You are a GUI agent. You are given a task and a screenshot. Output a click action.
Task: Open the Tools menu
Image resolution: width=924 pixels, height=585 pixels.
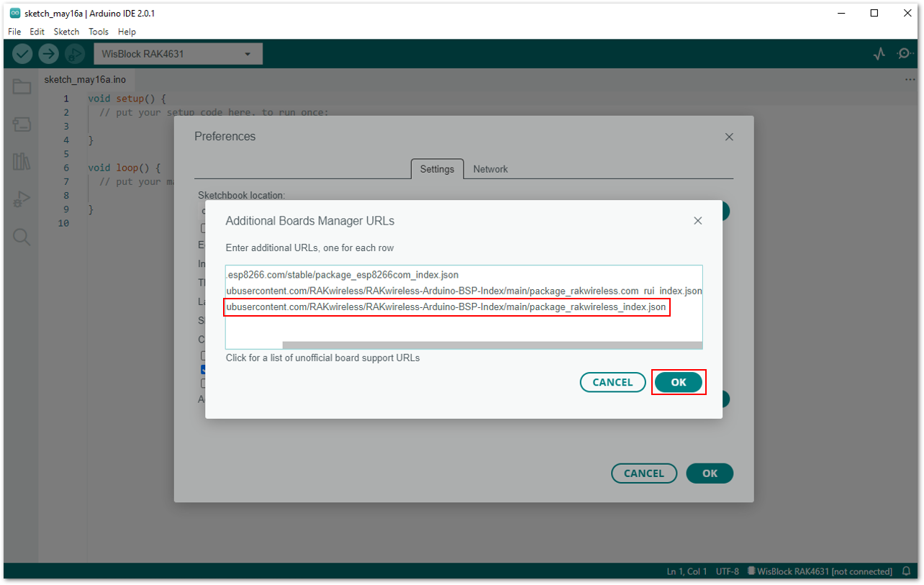(99, 32)
